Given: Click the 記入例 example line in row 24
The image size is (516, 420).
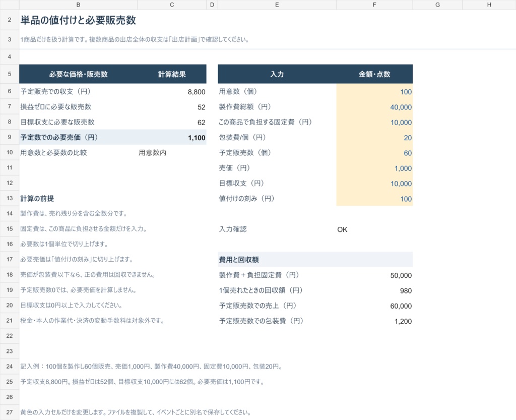Looking at the screenshot, I should pyautogui.click(x=151, y=367).
